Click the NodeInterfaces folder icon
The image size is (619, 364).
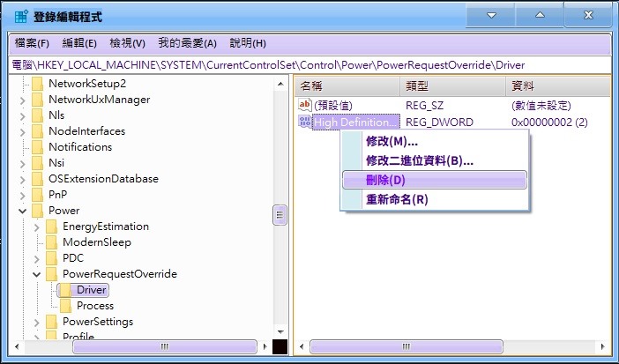tap(37, 131)
